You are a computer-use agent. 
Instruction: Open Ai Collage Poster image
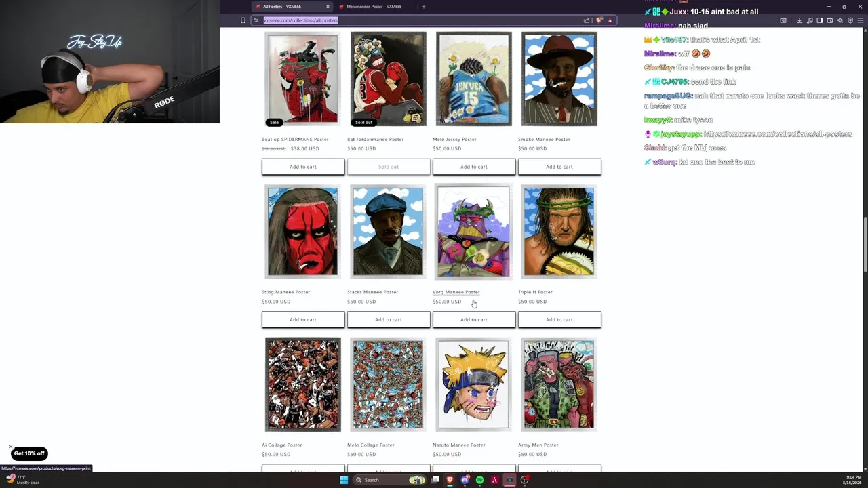tap(302, 384)
